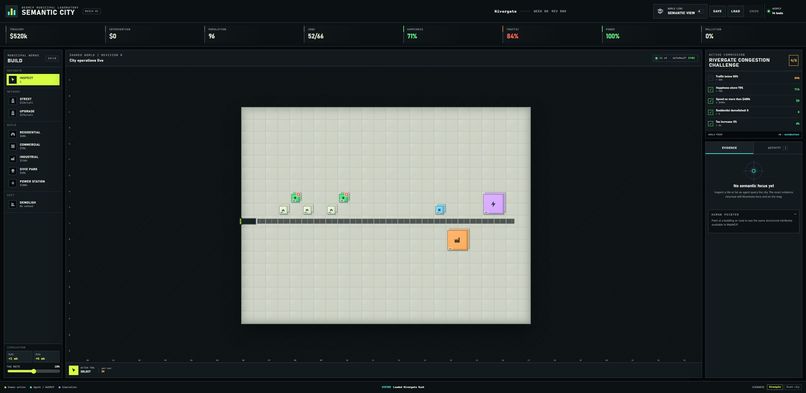Select the Industrial zone tool
806x393 pixels.
click(x=33, y=158)
